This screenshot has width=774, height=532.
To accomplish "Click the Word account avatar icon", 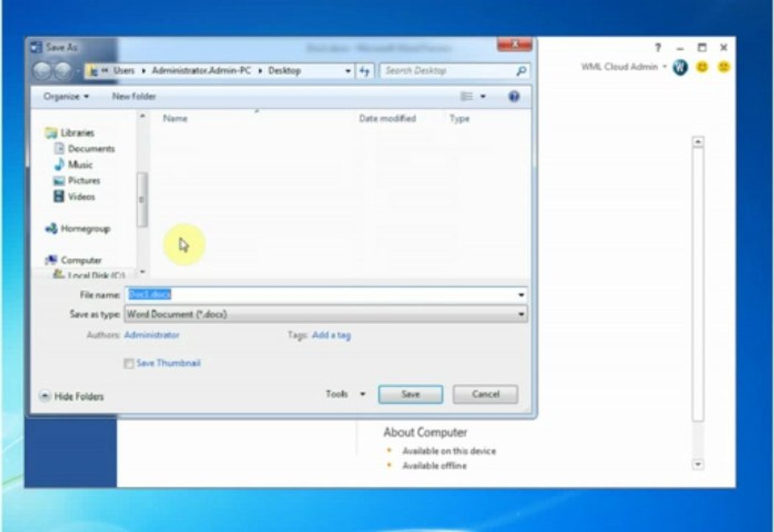I will click(680, 67).
